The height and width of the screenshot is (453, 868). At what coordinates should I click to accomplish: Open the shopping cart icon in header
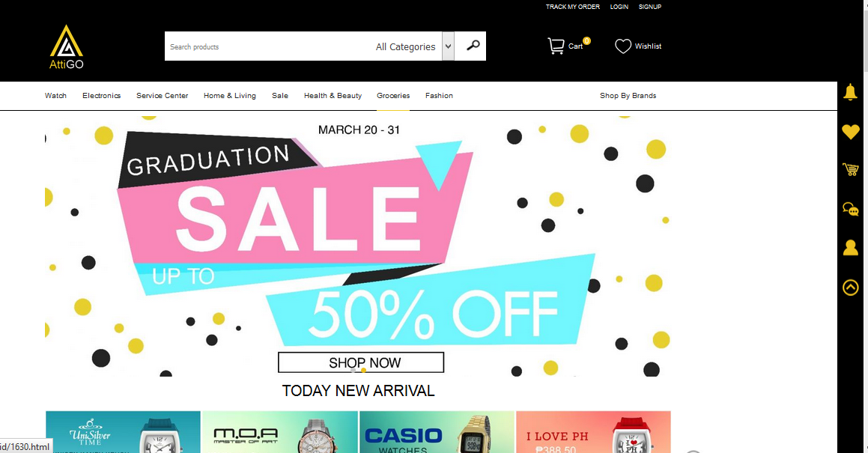[x=556, y=46]
